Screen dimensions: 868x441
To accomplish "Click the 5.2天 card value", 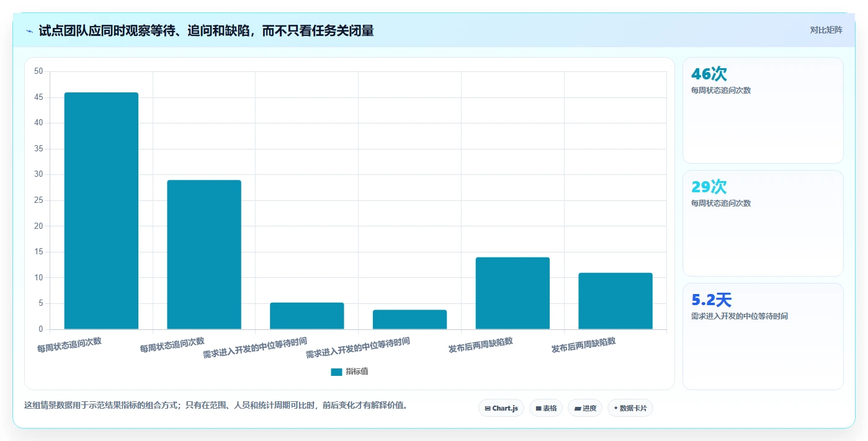I will click(x=712, y=300).
